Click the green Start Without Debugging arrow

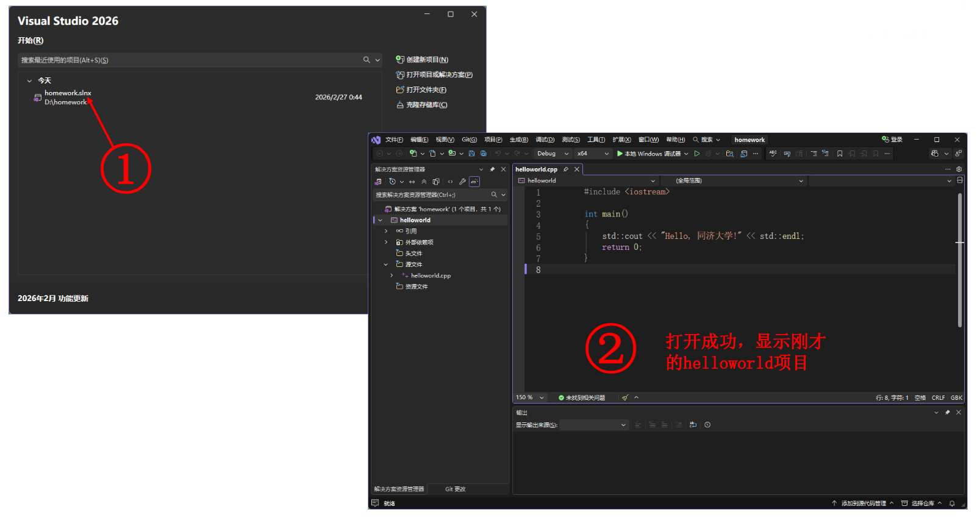[x=697, y=154]
